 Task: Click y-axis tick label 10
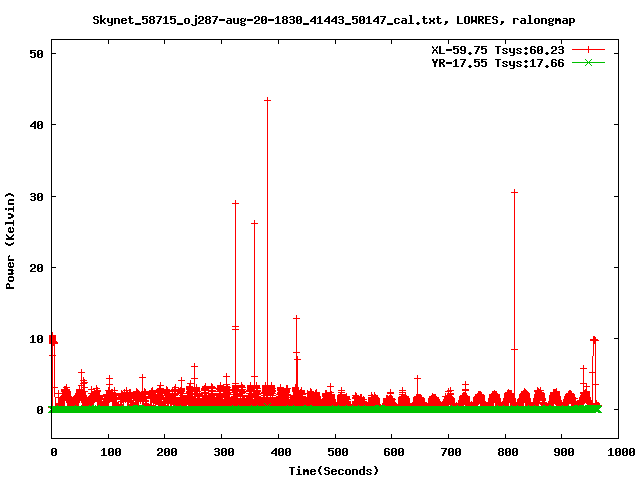coord(36,339)
